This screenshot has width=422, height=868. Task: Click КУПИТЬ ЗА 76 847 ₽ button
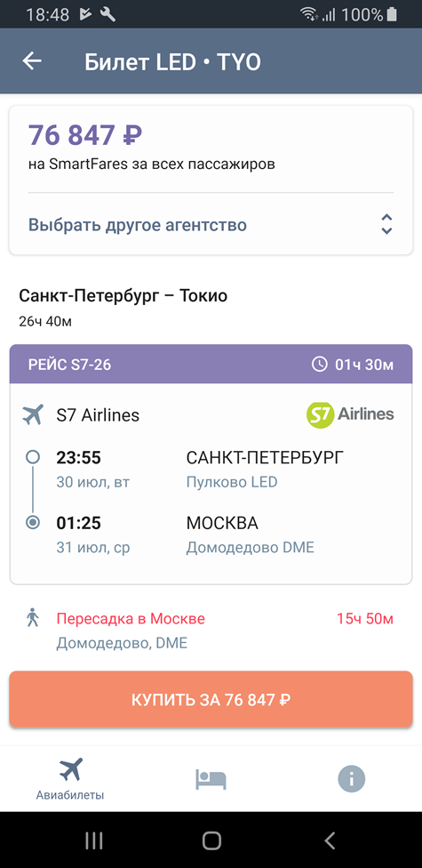[211, 699]
